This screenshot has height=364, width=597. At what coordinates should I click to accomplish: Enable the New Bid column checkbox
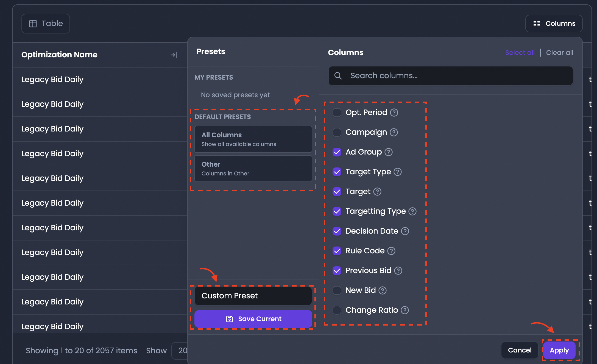point(337,290)
